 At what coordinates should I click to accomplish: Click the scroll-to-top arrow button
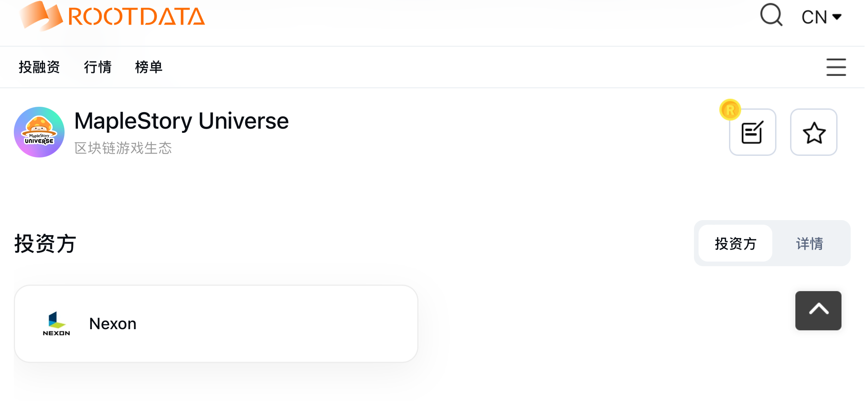[818, 310]
